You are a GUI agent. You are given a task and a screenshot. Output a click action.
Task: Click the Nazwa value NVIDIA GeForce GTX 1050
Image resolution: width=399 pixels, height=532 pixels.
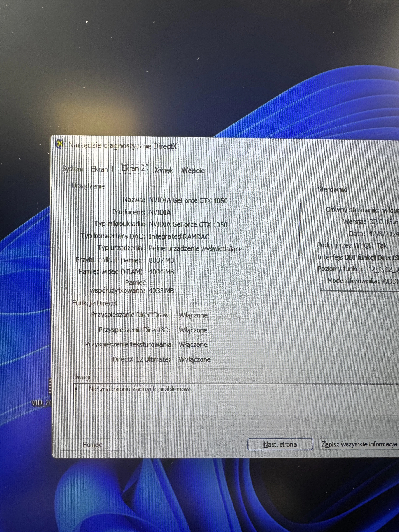click(188, 200)
